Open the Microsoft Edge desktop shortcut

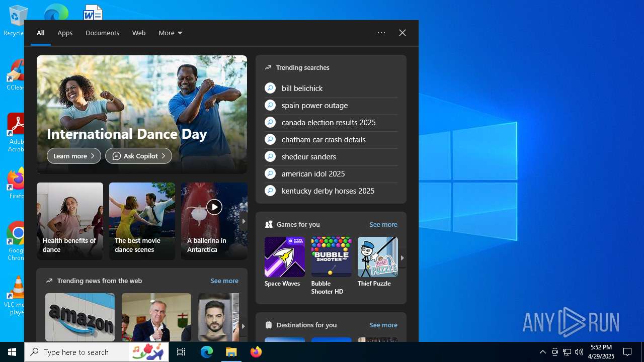(x=56, y=13)
